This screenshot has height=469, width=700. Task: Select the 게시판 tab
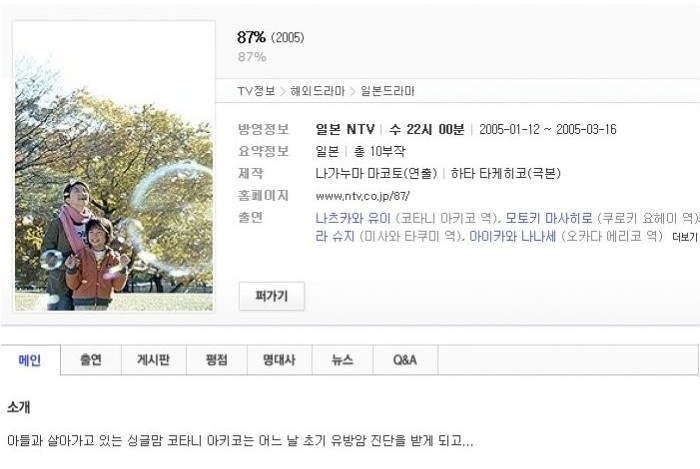tap(154, 360)
